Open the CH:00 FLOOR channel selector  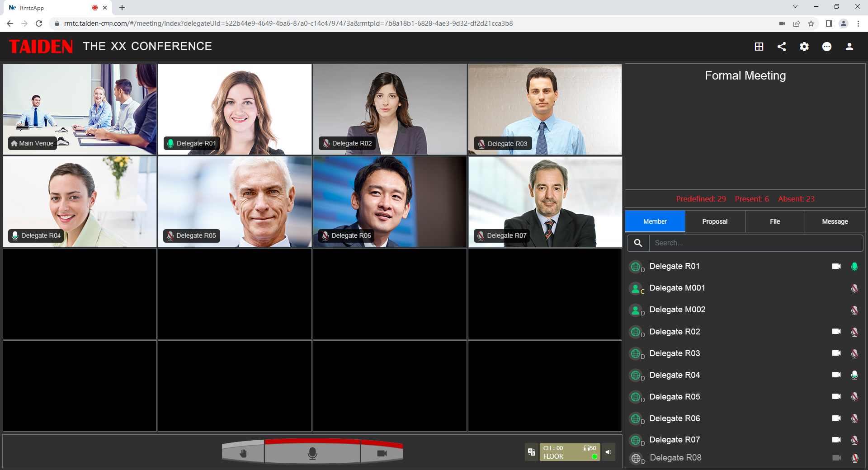pyautogui.click(x=570, y=452)
